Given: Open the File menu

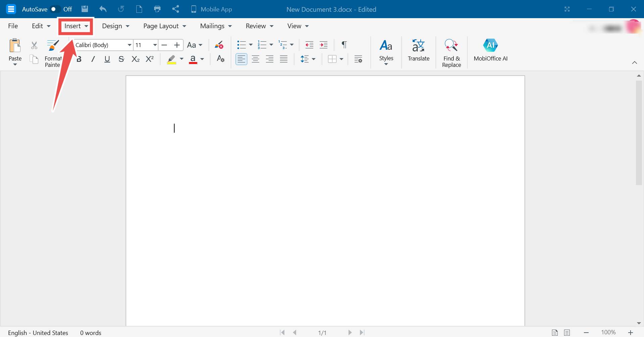Looking at the screenshot, I should [13, 26].
